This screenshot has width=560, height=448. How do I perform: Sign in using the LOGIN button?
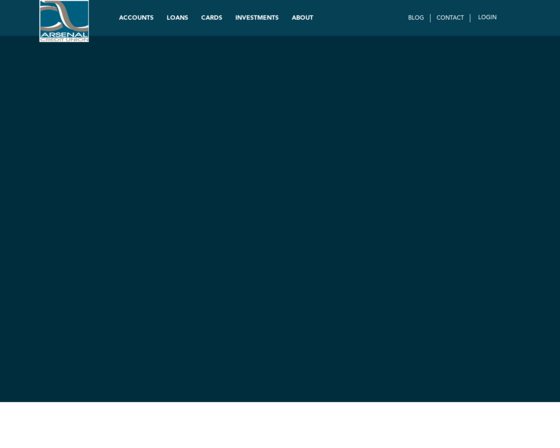[x=487, y=17]
